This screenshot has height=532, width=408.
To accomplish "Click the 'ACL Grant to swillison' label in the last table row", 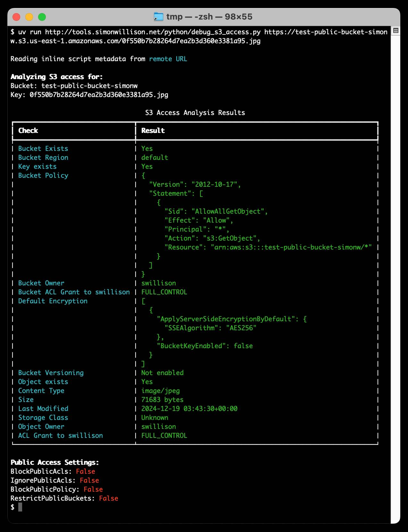I will [60, 436].
